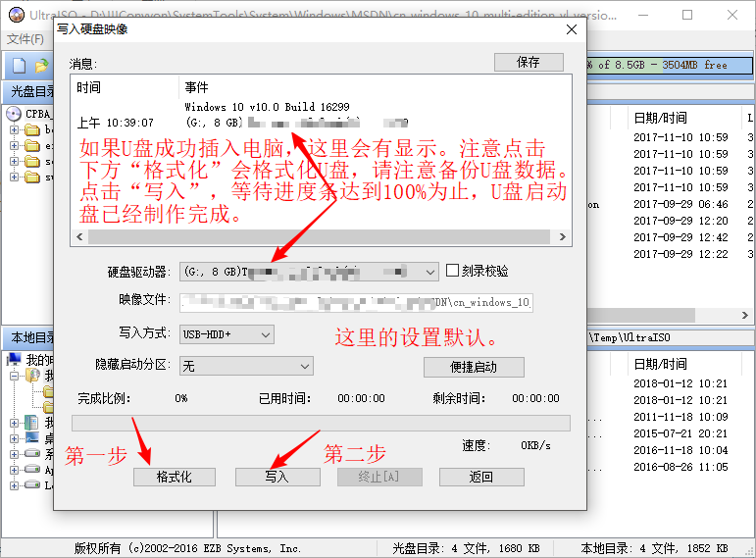Click the message list left scroll arrow
The width and height of the screenshot is (756, 558).
click(x=79, y=236)
